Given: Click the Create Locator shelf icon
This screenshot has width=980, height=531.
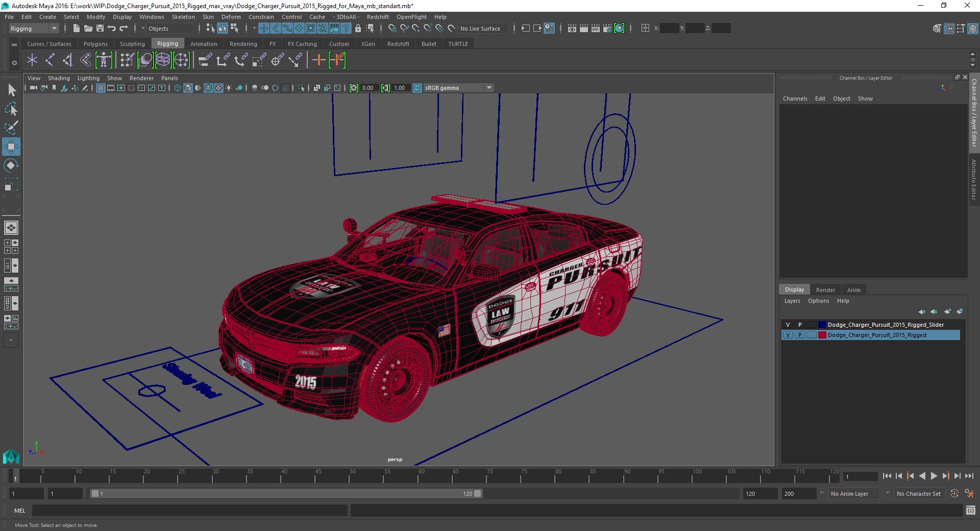Looking at the screenshot, I should point(32,60).
